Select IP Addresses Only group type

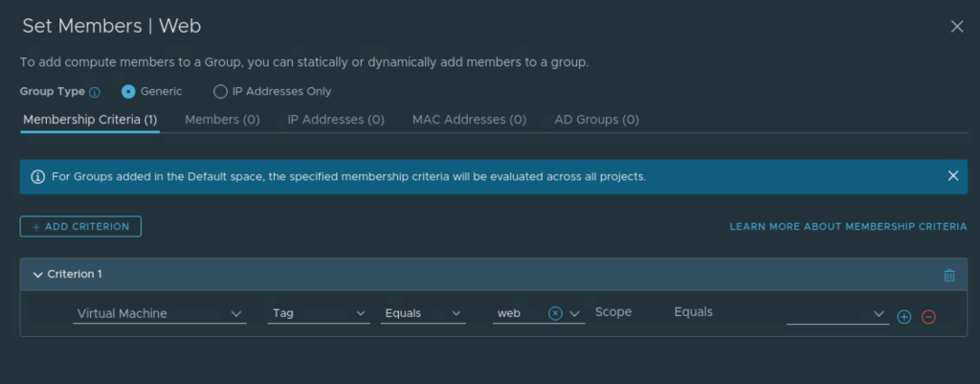point(220,92)
